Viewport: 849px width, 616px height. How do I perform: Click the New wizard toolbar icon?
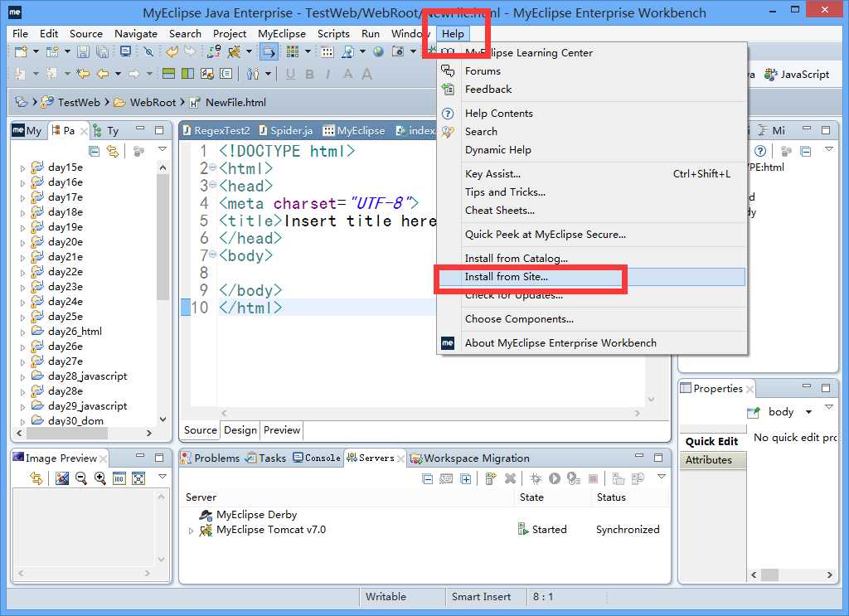coord(21,52)
